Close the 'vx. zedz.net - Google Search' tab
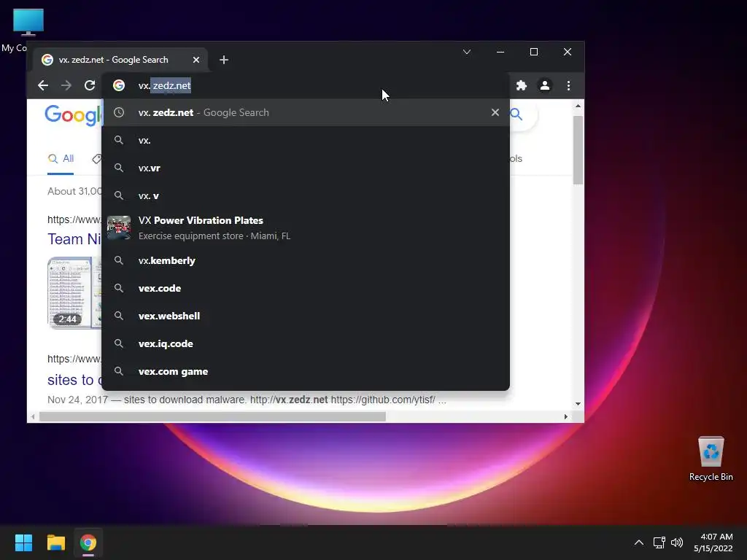The width and height of the screenshot is (747, 560). tap(196, 60)
